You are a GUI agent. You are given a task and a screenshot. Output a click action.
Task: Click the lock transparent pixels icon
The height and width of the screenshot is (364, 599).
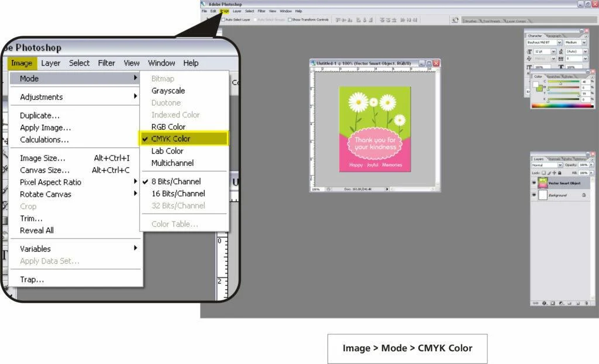[544, 173]
